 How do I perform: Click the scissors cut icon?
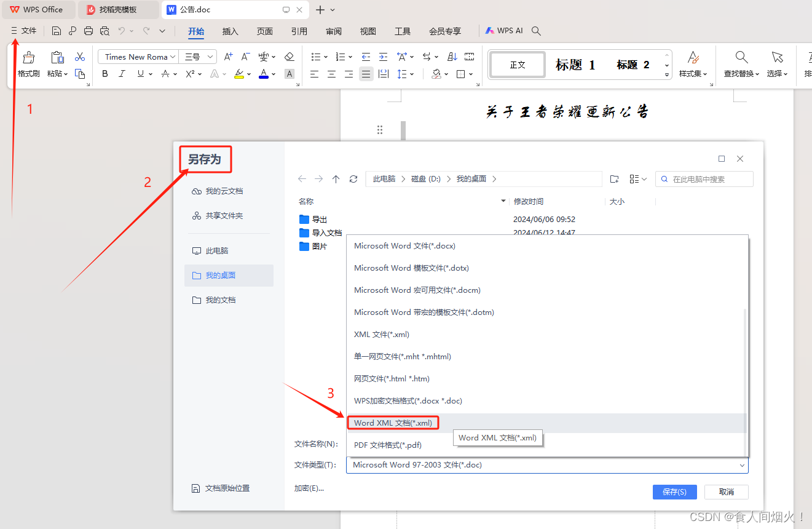pyautogui.click(x=80, y=57)
